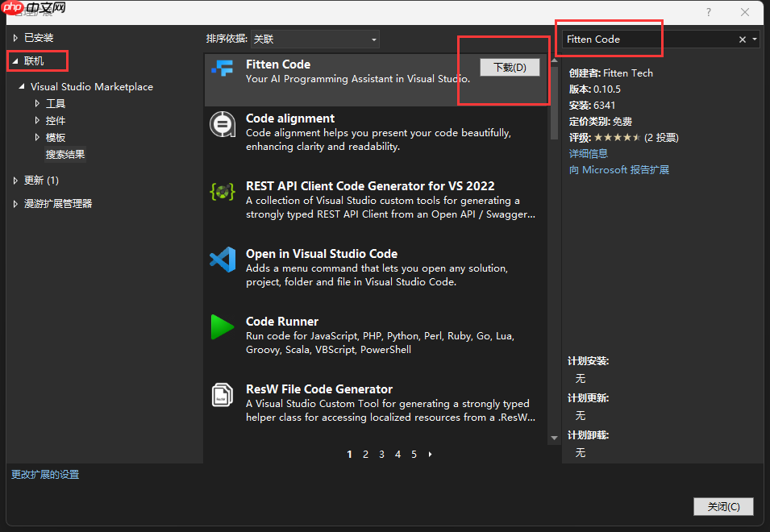Select the REST API Client Code Generator icon
Screen dimensions: 770x532
[223, 193]
